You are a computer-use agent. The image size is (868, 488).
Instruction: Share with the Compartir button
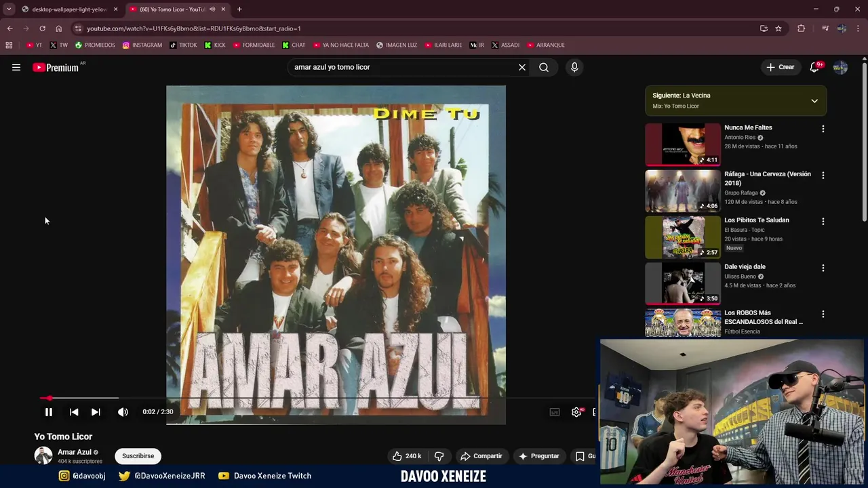[481, 456]
